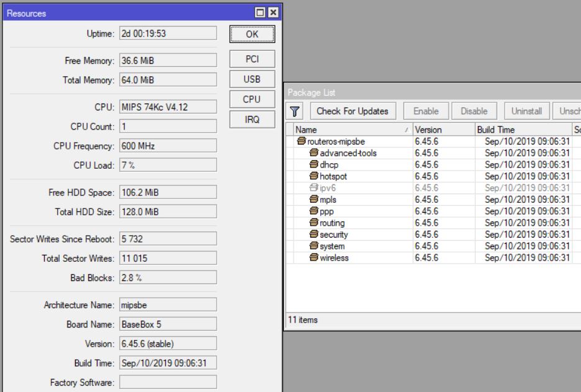The image size is (581, 392).
Task: Click the advanced-tools package icon
Action: coord(314,153)
